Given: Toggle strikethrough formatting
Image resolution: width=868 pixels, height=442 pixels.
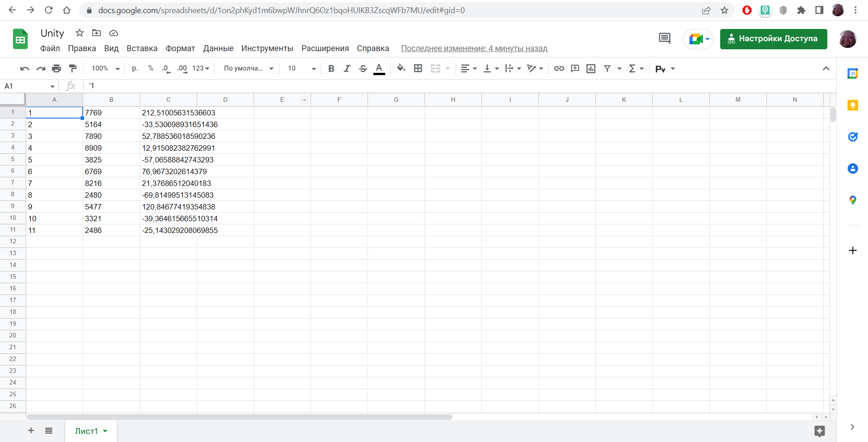Looking at the screenshot, I should [x=363, y=69].
